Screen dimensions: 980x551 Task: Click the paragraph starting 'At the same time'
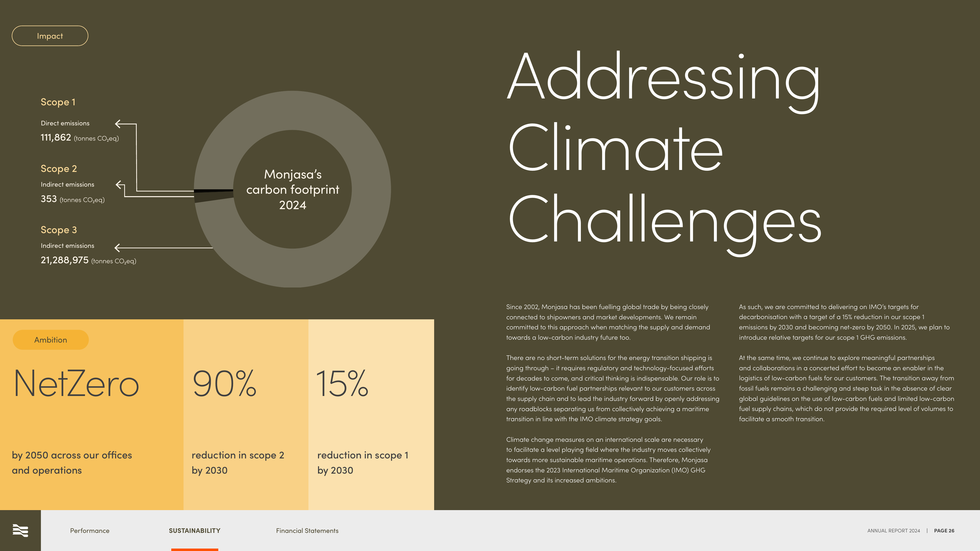(846, 388)
